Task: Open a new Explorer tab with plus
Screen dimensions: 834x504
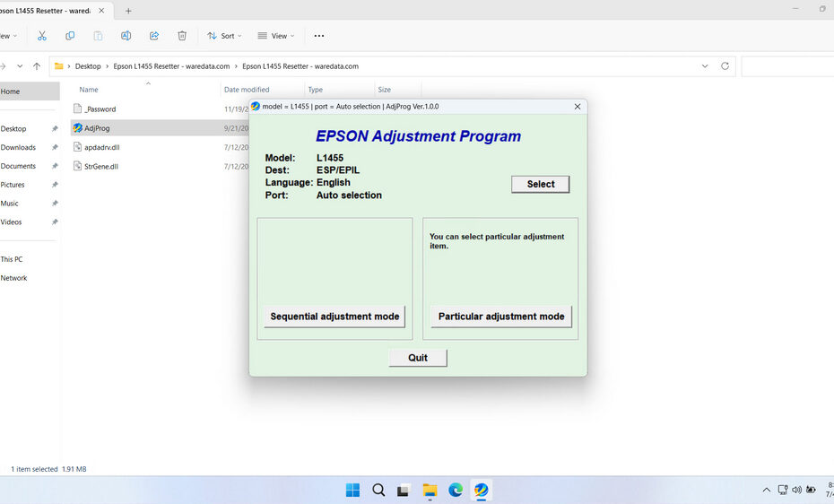Action: 128,11
